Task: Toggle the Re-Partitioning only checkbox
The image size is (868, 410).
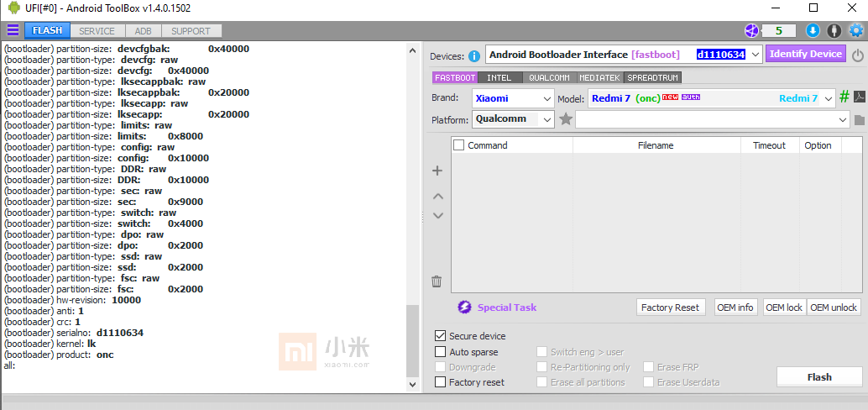Action: tap(541, 367)
